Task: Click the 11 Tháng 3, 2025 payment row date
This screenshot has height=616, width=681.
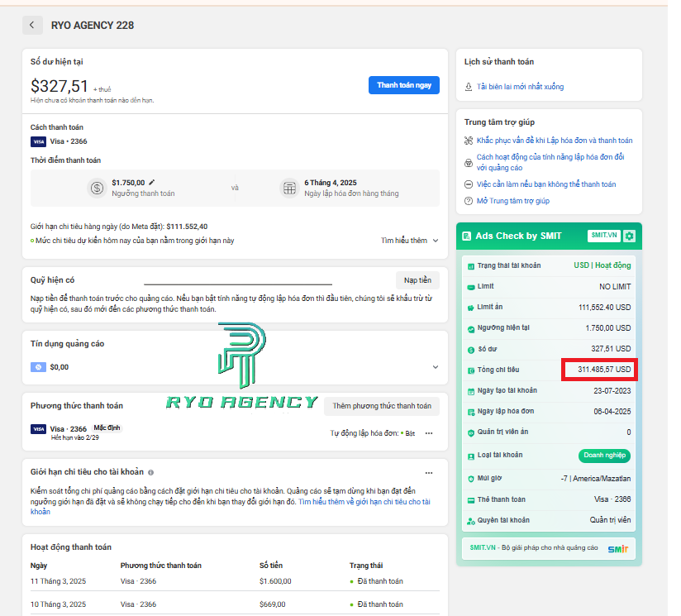Action: point(58,581)
